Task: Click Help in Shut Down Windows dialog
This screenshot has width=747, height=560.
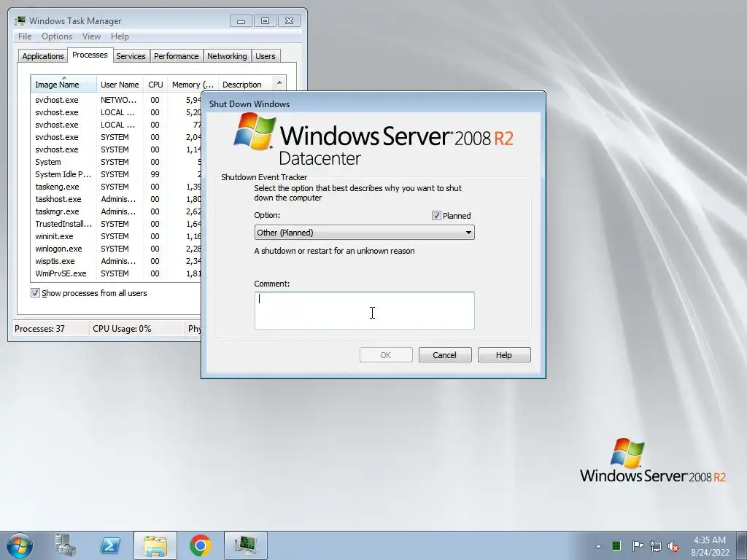Action: click(504, 355)
